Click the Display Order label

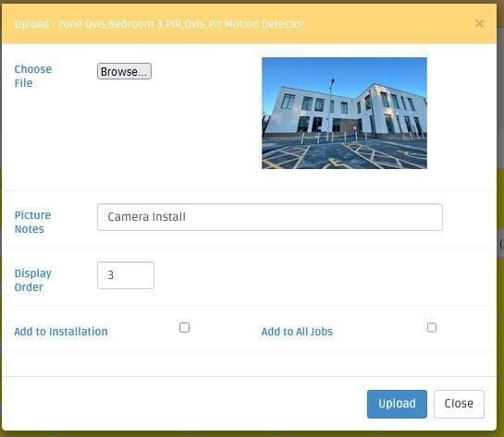32,280
